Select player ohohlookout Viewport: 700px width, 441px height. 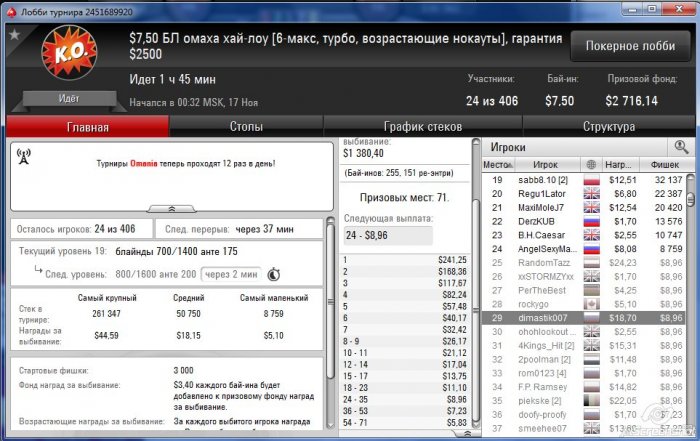pos(547,332)
